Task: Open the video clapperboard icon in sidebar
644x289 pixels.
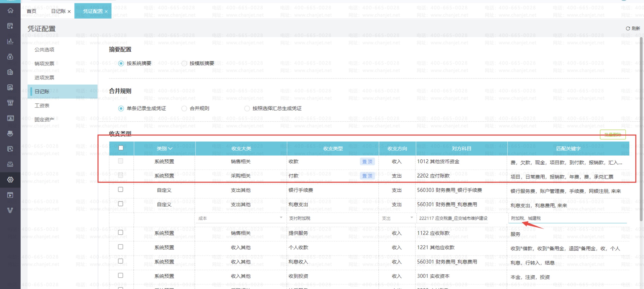Action: [x=10, y=195]
